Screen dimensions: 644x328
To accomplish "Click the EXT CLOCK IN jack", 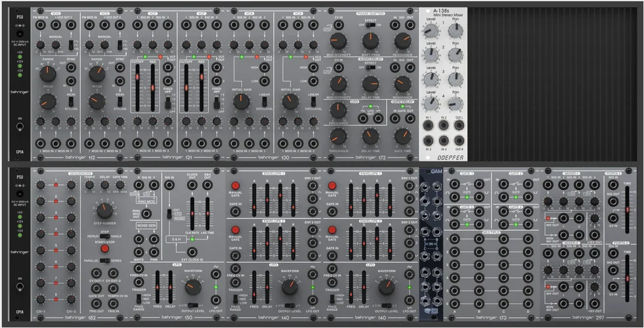I will (x=192, y=252).
